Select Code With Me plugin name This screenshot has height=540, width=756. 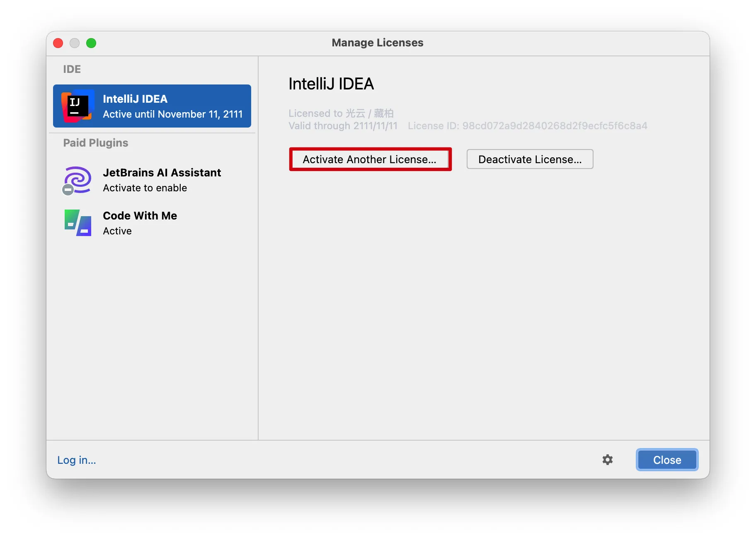pos(140,216)
